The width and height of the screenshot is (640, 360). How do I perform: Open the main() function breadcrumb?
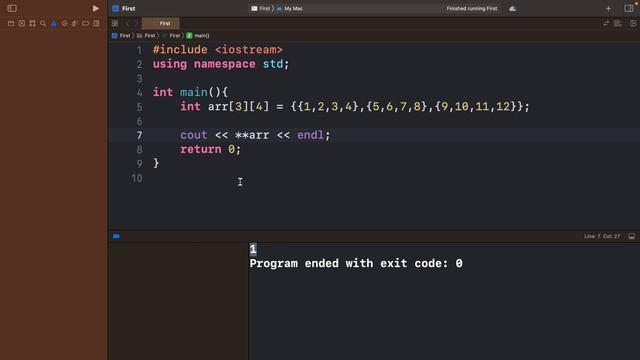coord(198,36)
